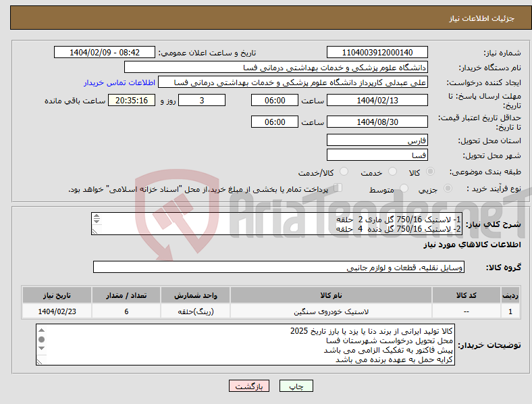The width and height of the screenshot is (532, 404).
Task: Click the scrollbar thumb in buyer notes
Action: point(41,339)
